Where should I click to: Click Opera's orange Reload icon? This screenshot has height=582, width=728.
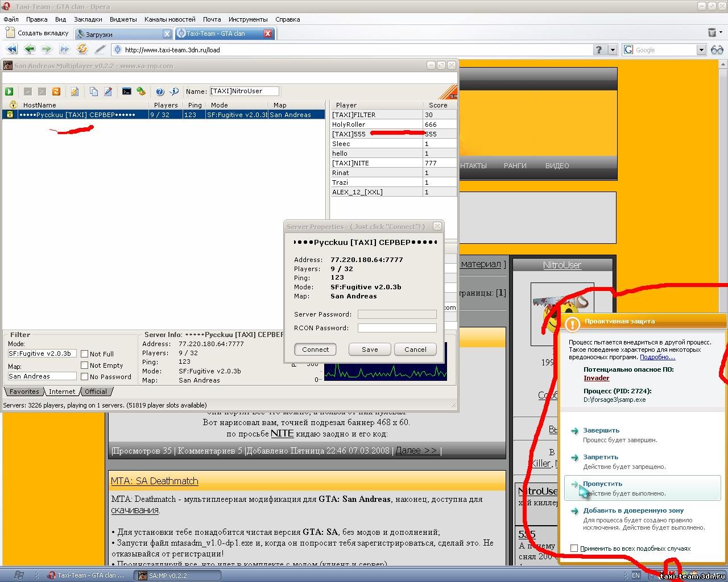82,49
